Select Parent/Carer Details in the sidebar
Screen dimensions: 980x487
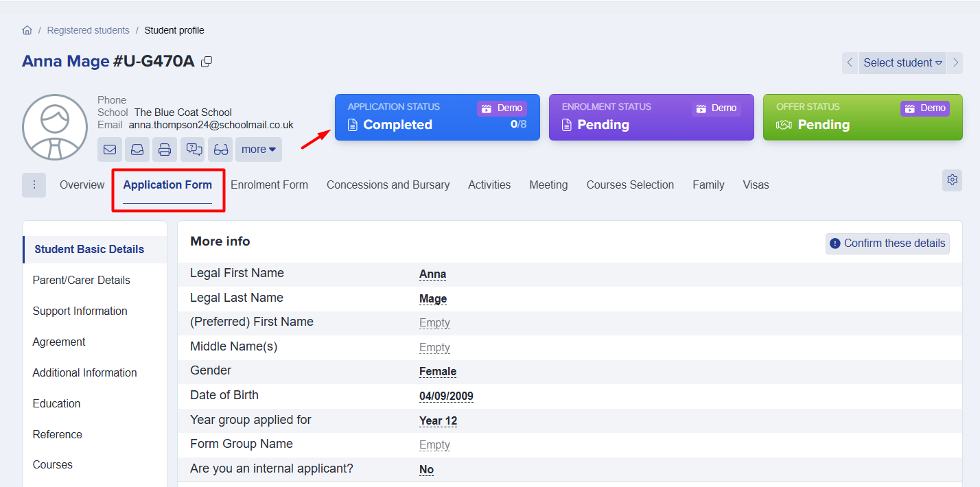click(x=81, y=280)
